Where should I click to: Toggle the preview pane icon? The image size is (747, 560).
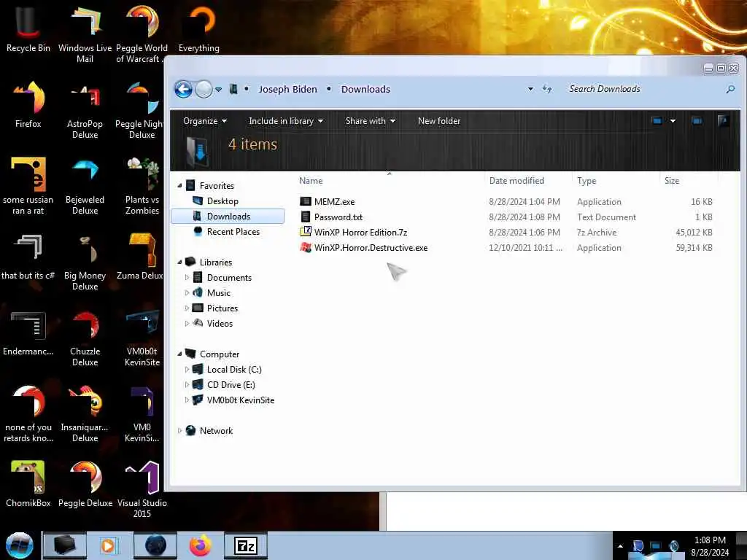point(697,121)
